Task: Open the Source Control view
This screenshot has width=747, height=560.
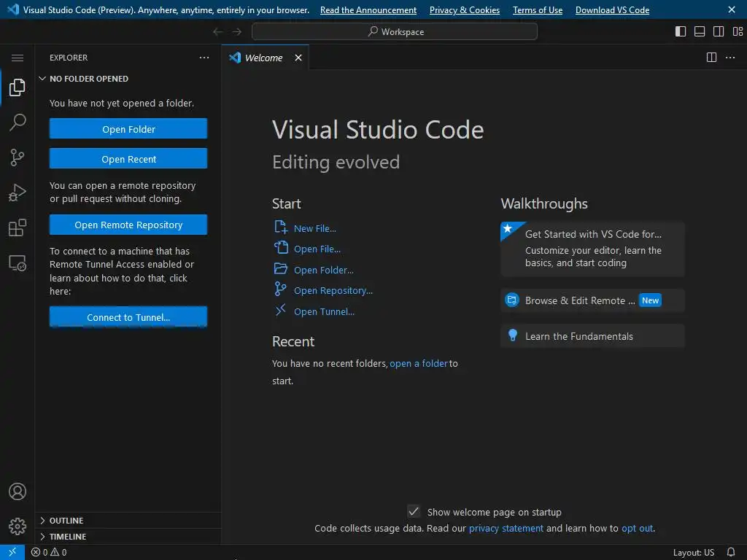Action: coord(18,157)
